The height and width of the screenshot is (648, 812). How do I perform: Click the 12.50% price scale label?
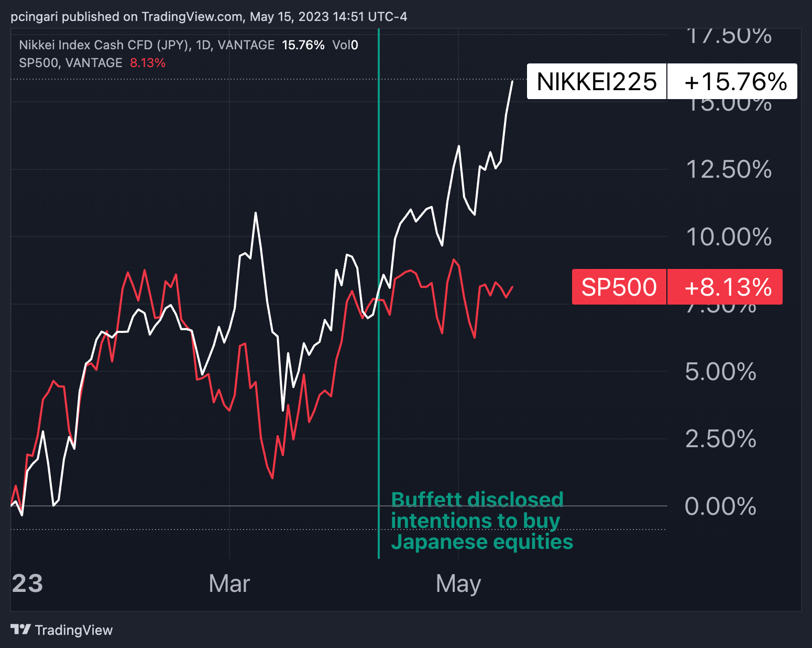729,169
